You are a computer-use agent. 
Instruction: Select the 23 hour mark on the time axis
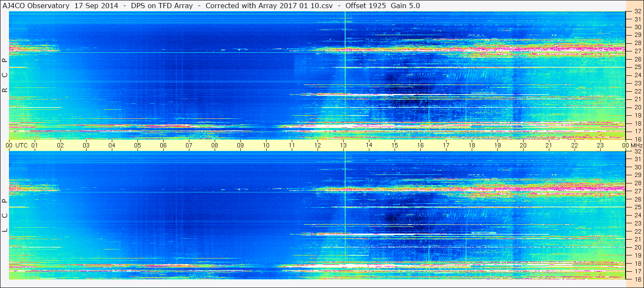600,145
